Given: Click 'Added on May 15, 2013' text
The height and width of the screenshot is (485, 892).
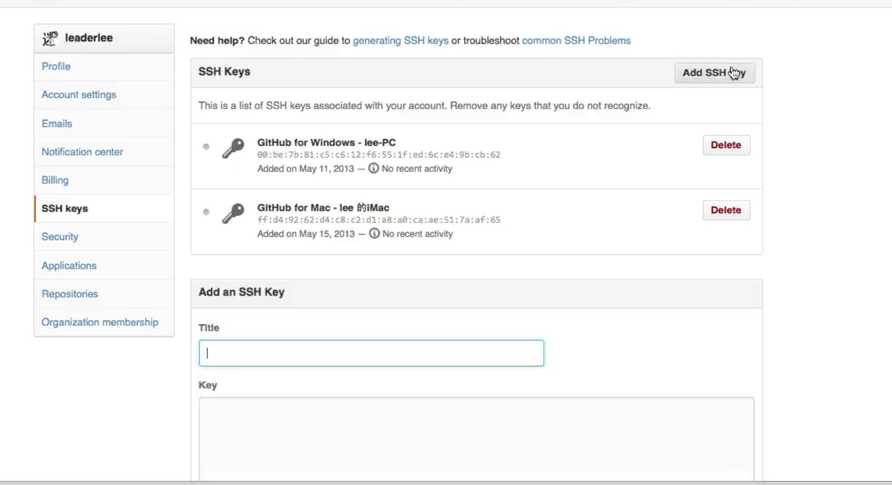Looking at the screenshot, I should pyautogui.click(x=305, y=234).
